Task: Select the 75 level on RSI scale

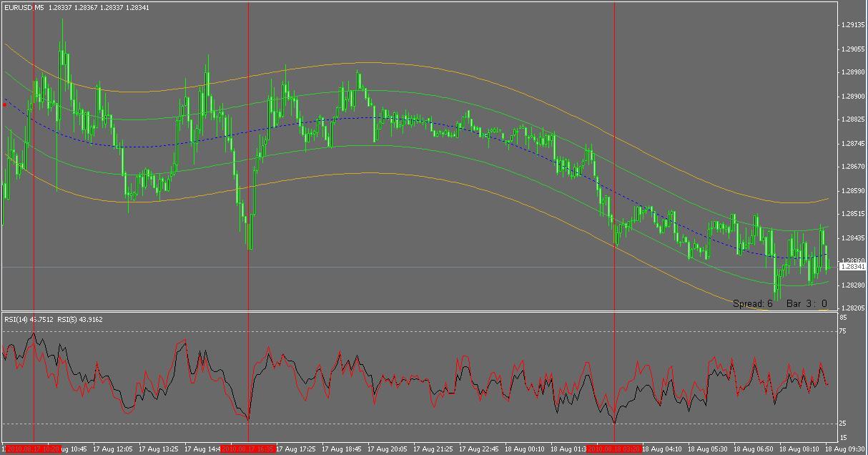Action: tap(843, 331)
